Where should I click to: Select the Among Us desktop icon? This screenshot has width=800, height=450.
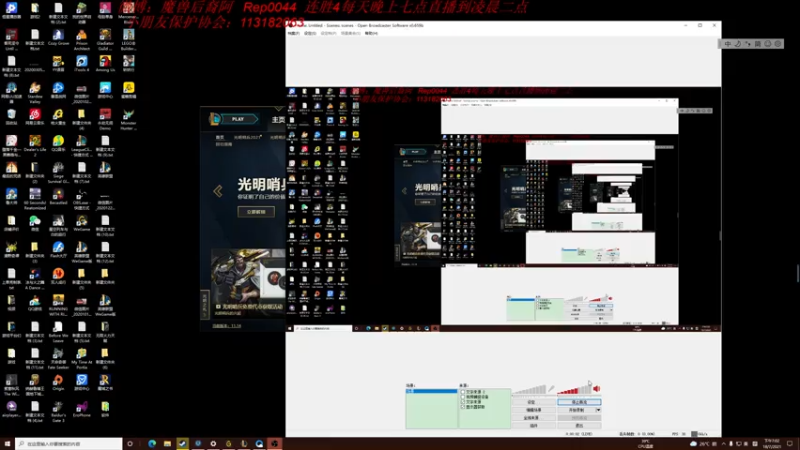pyautogui.click(x=105, y=64)
